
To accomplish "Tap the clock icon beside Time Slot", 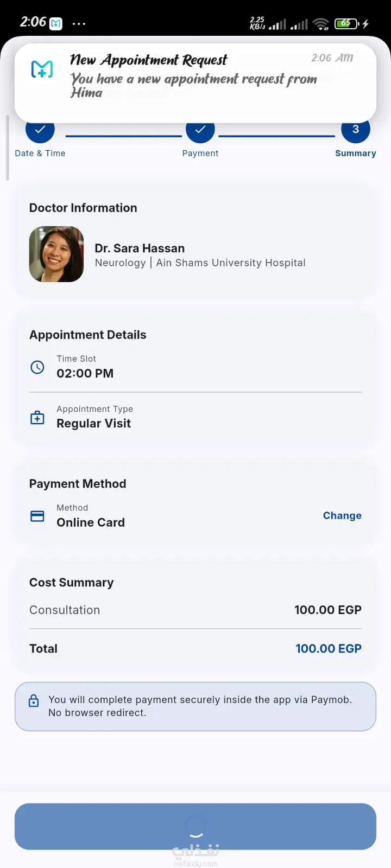I will tap(37, 367).
